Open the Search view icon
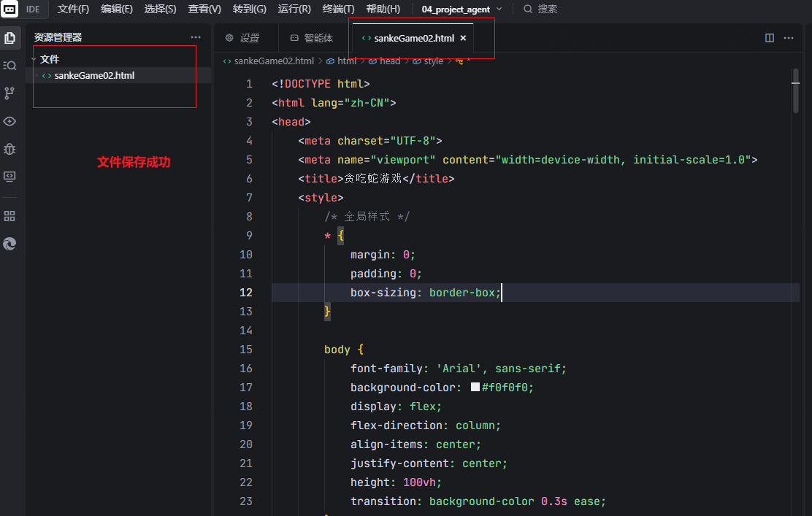The height and width of the screenshot is (516, 812). pos(9,66)
